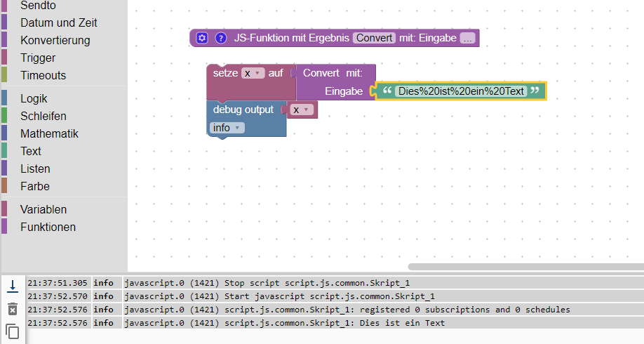This screenshot has height=344, width=644.
Task: Open the Timeouts block category
Action: [43, 75]
